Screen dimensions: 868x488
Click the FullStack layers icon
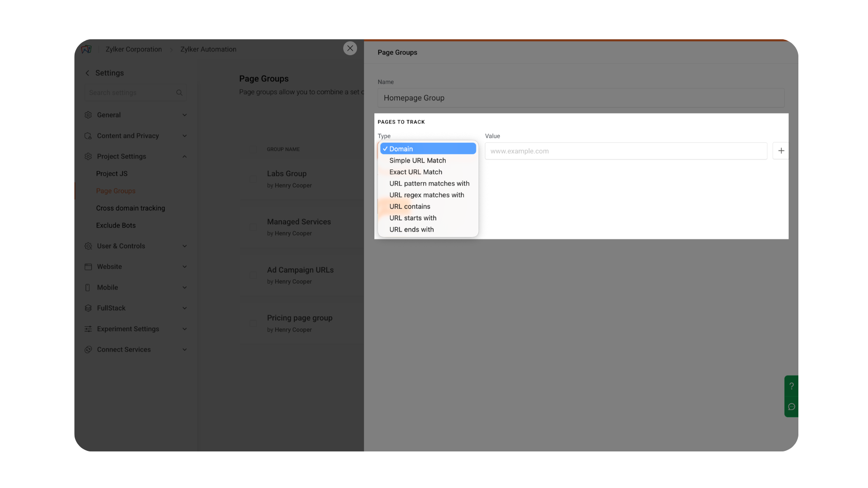click(88, 308)
